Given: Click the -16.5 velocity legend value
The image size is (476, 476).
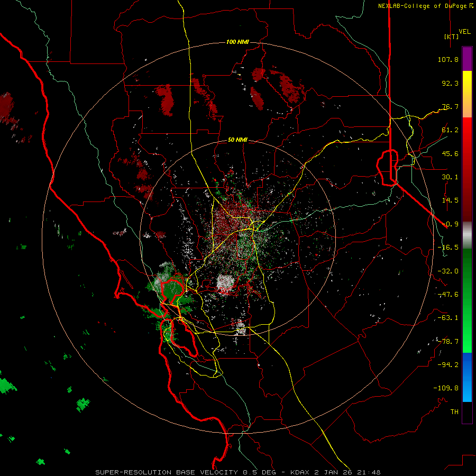Looking at the screenshot, I should (448, 248).
